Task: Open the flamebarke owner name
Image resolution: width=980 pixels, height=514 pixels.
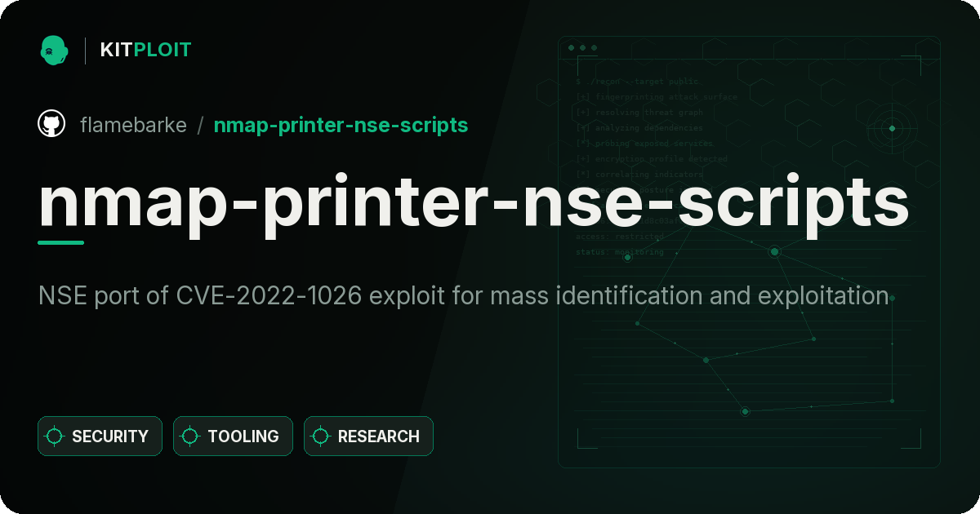Action: click(x=133, y=125)
